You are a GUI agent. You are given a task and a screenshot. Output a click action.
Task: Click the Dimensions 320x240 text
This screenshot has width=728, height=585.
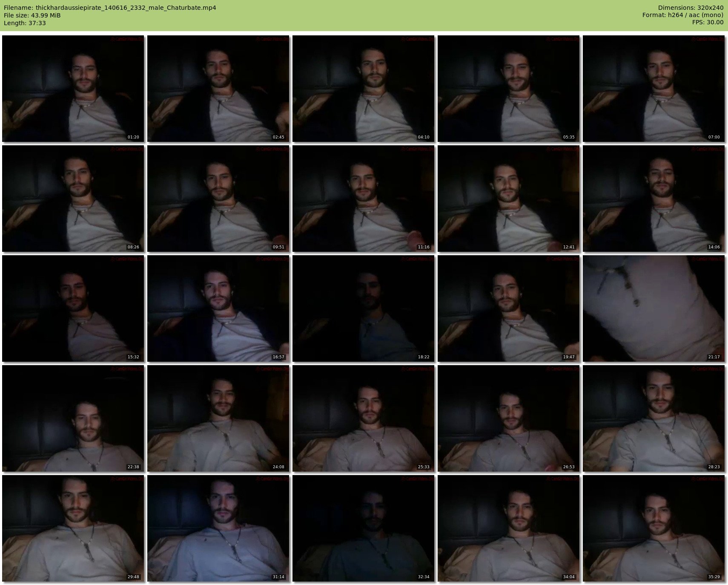click(691, 8)
